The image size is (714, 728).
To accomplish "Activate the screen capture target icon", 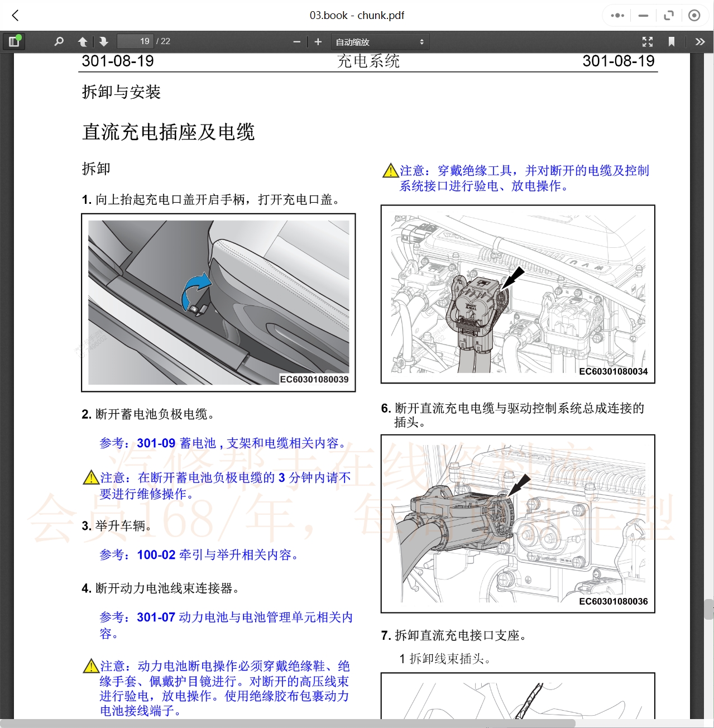I will point(694,15).
